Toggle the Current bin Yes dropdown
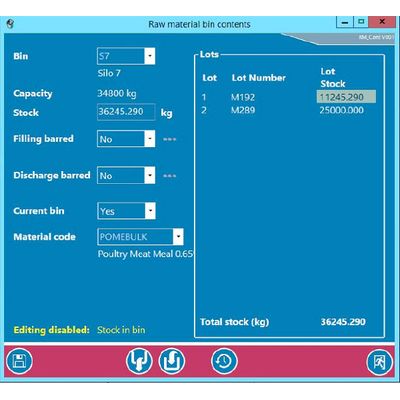 [150, 211]
